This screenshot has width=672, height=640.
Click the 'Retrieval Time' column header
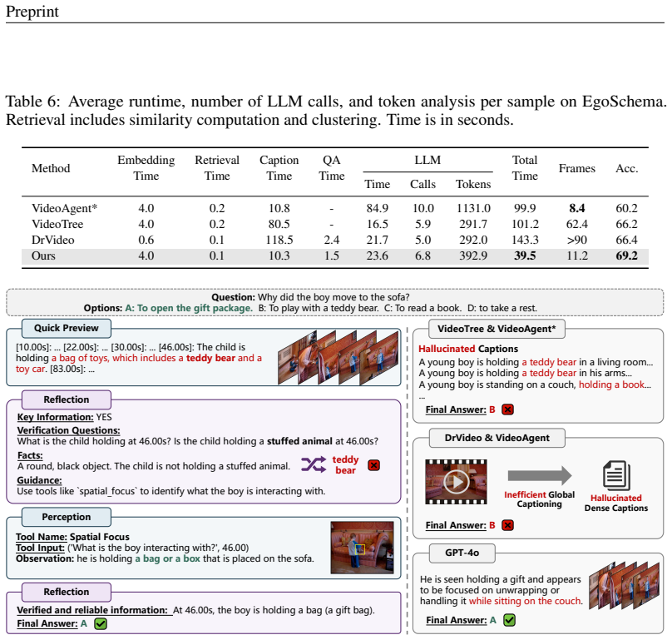pos(217,168)
